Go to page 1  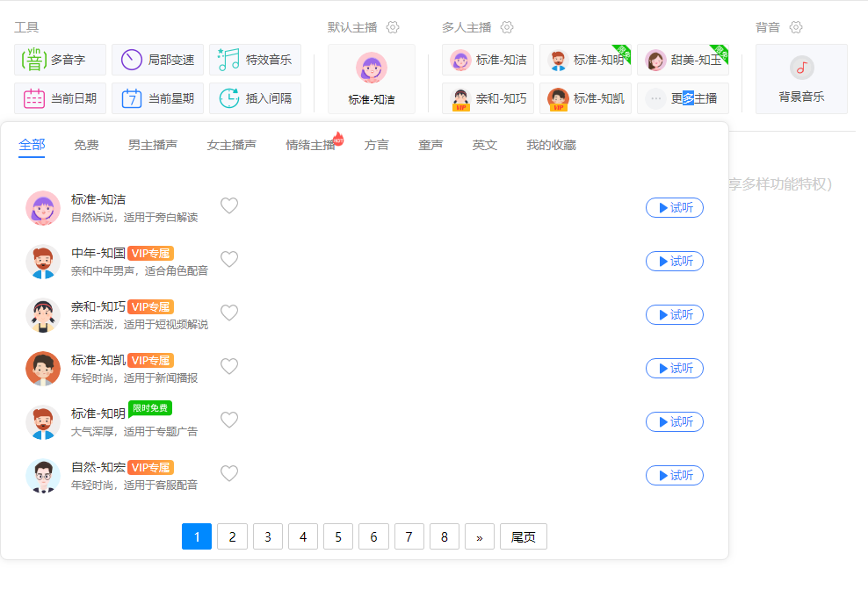tap(197, 536)
